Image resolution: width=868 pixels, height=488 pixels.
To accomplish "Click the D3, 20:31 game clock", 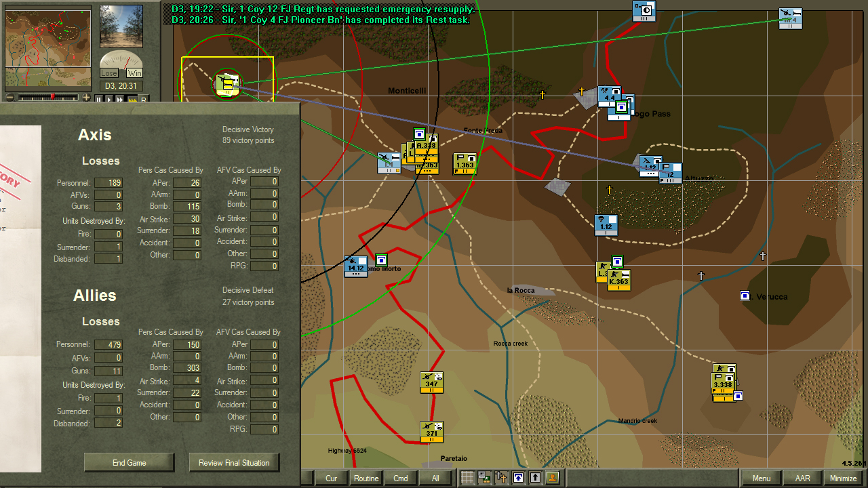I will (121, 86).
